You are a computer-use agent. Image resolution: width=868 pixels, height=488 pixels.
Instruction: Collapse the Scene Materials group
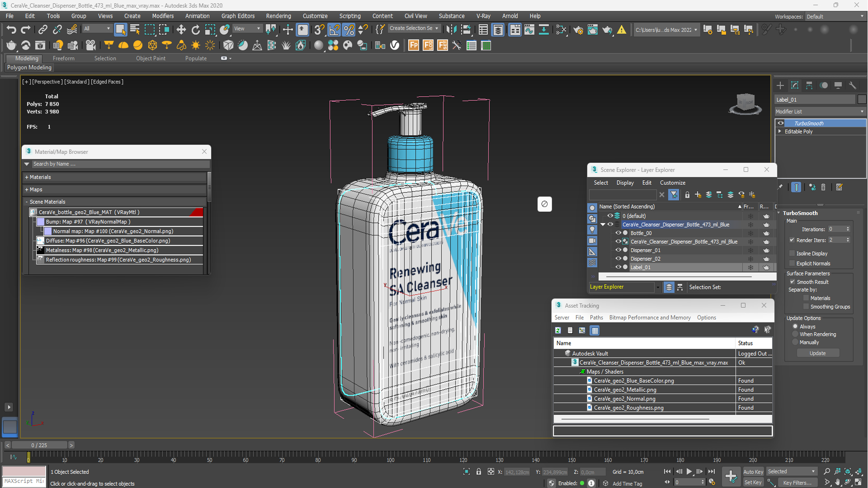pyautogui.click(x=27, y=202)
